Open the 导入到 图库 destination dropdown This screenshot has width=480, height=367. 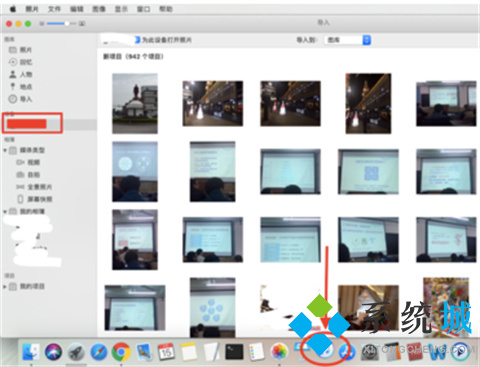click(x=347, y=40)
